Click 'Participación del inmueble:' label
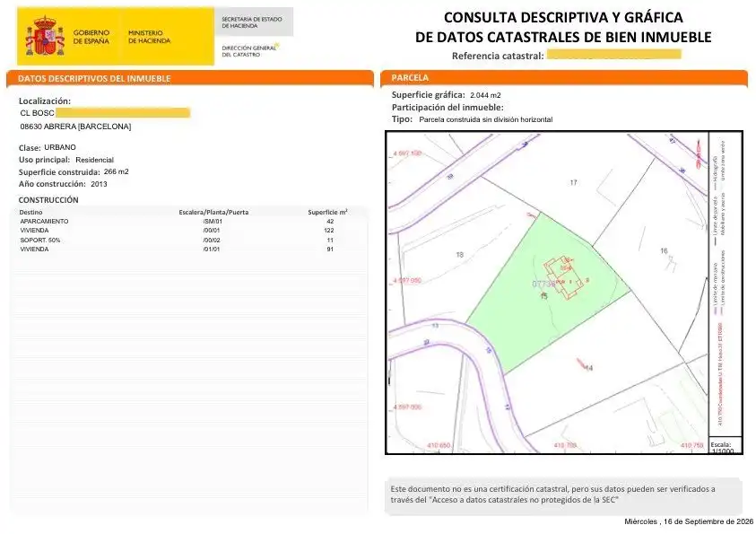 448,107
